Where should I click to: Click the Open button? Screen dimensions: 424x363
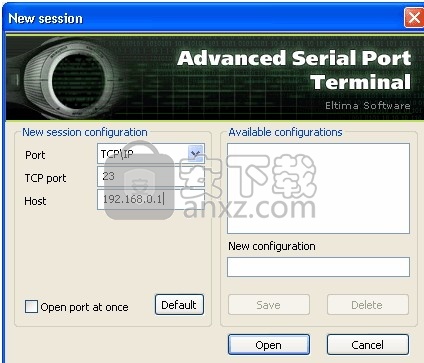269,345
